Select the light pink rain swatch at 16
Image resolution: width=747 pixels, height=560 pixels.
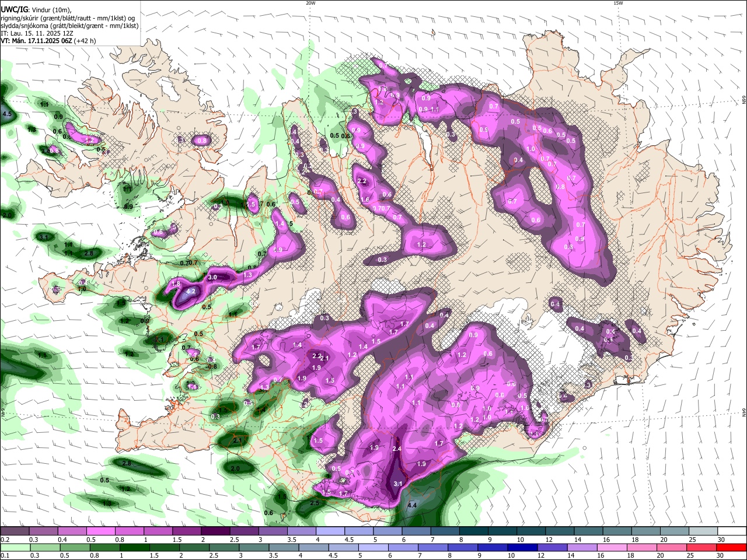click(x=612, y=547)
